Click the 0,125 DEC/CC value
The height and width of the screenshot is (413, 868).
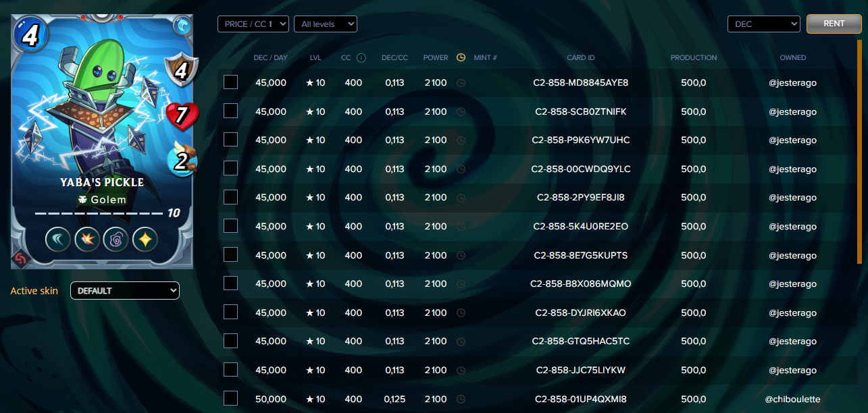[395, 399]
